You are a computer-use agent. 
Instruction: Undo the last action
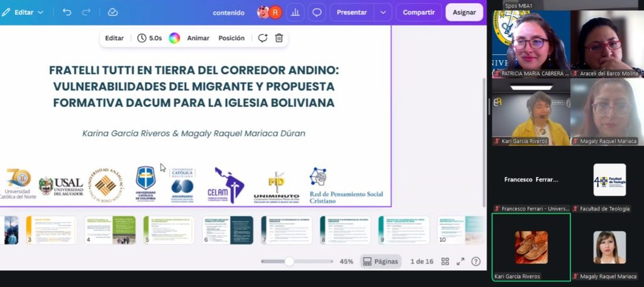pyautogui.click(x=67, y=13)
